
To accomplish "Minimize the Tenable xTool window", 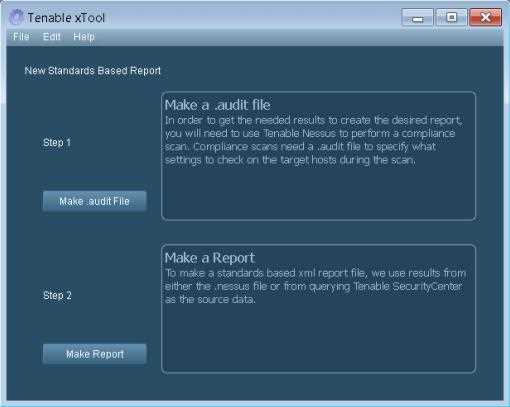I will [417, 17].
